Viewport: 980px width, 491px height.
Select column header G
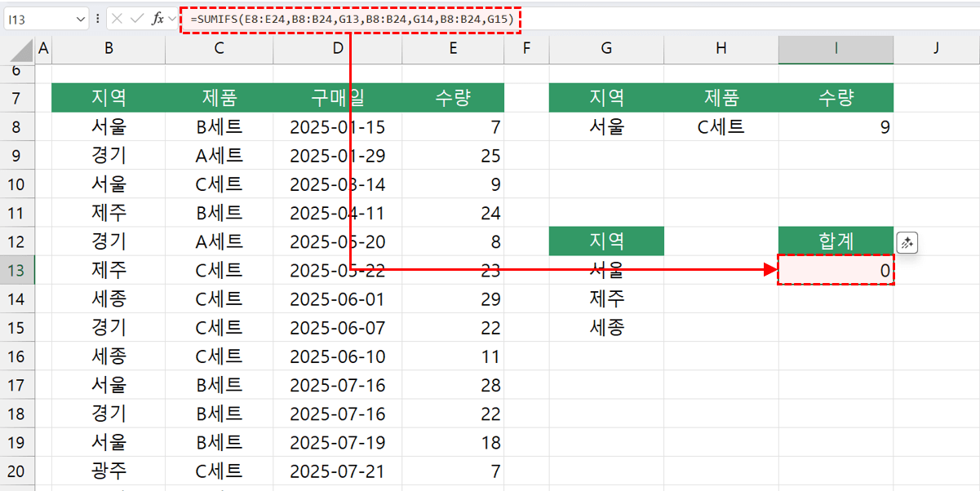click(x=606, y=49)
